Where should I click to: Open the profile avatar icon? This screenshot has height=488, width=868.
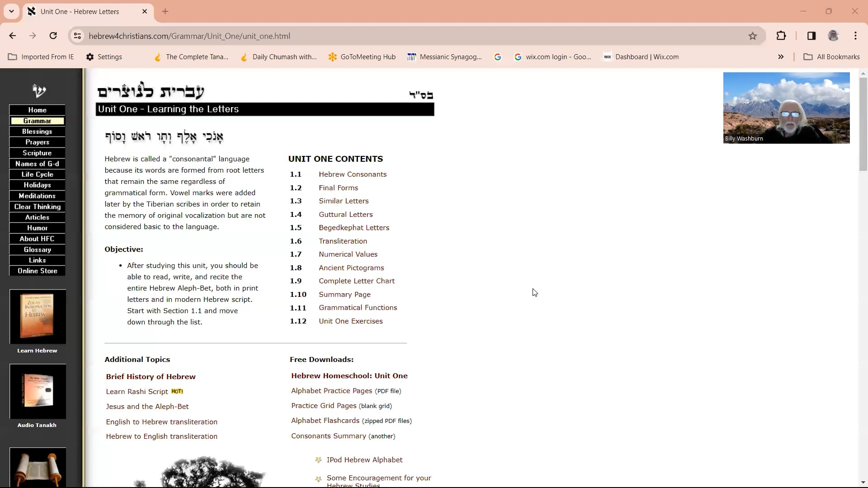(833, 36)
